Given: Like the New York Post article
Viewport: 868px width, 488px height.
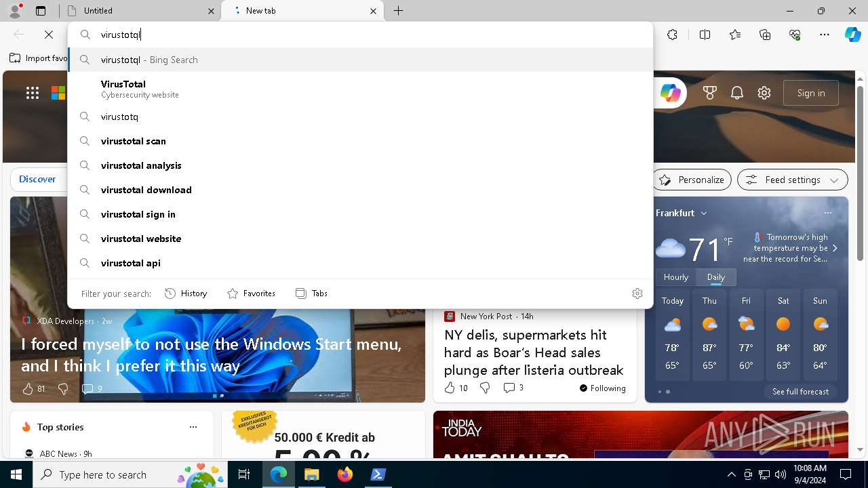Looking at the screenshot, I should tap(456, 388).
